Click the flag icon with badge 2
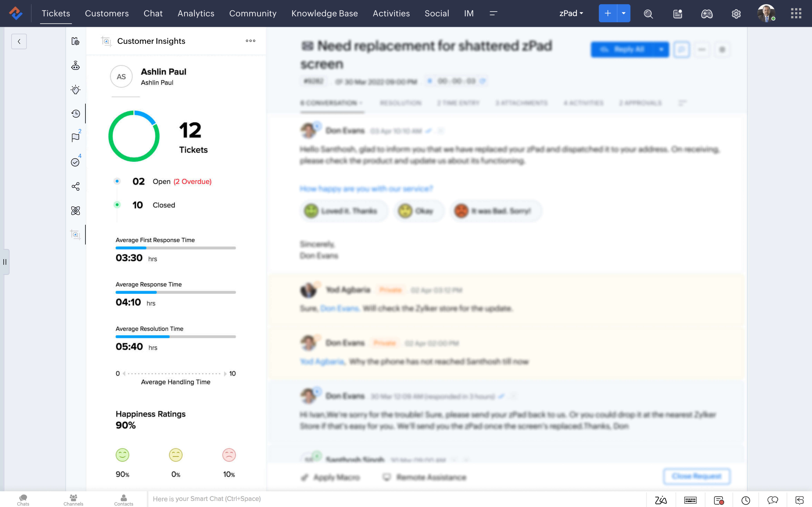The height and width of the screenshot is (507, 812). (x=75, y=137)
